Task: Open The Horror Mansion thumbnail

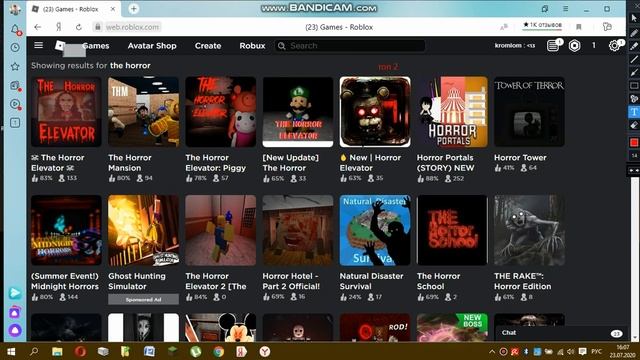Action: [143, 111]
